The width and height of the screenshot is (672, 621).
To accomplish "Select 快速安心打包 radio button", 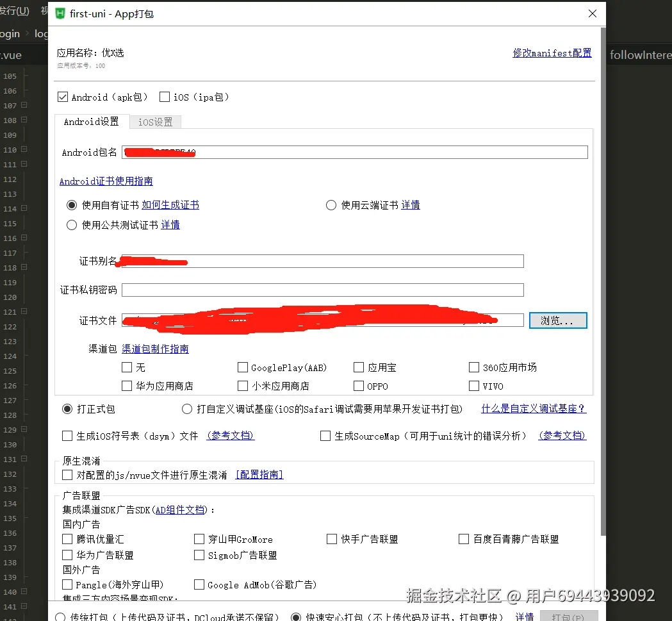I will click(x=296, y=618).
